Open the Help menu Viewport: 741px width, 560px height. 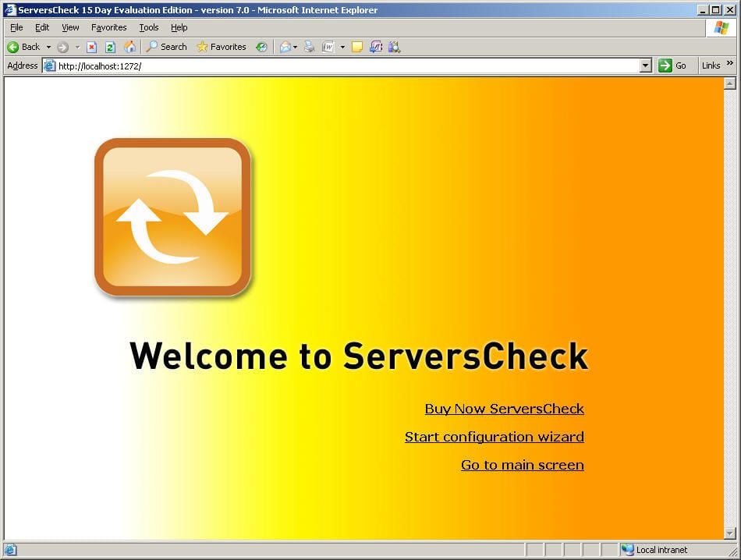coord(179,27)
